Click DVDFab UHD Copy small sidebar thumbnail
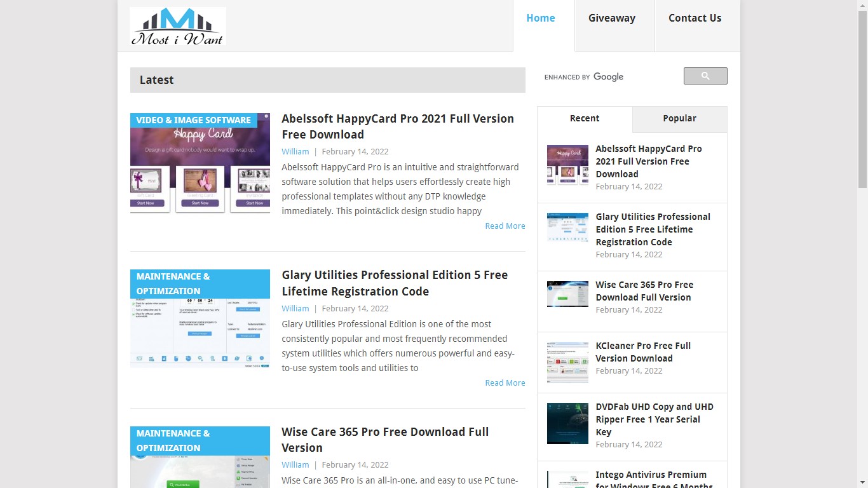This screenshot has width=868, height=488. click(x=567, y=423)
